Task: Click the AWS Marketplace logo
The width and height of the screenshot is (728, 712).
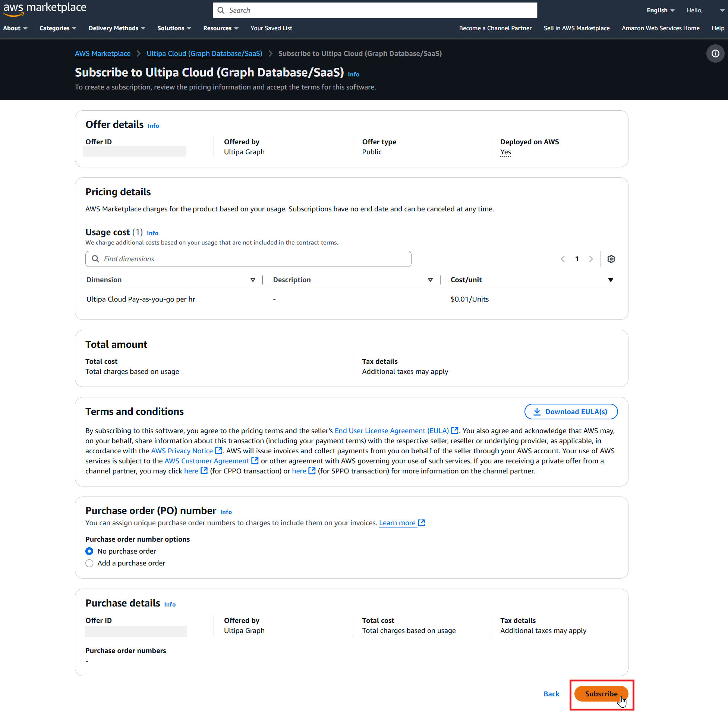Action: click(x=45, y=9)
